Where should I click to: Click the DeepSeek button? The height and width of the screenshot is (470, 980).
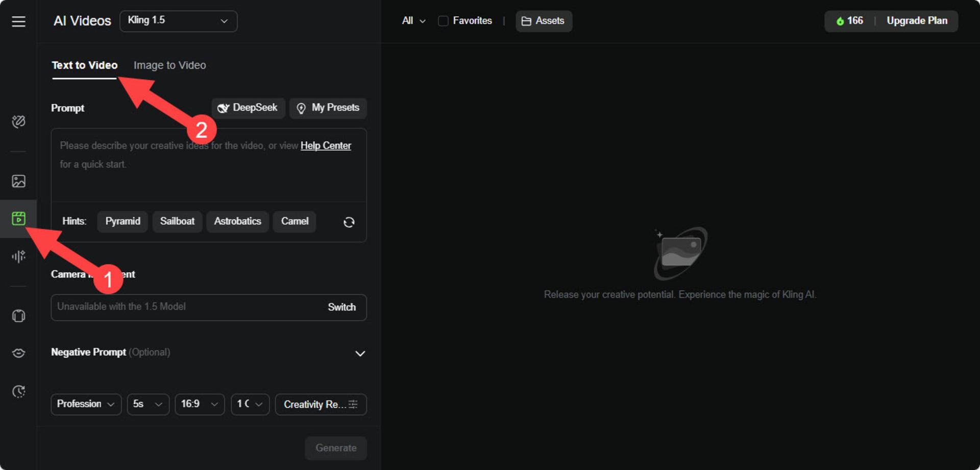click(x=248, y=108)
